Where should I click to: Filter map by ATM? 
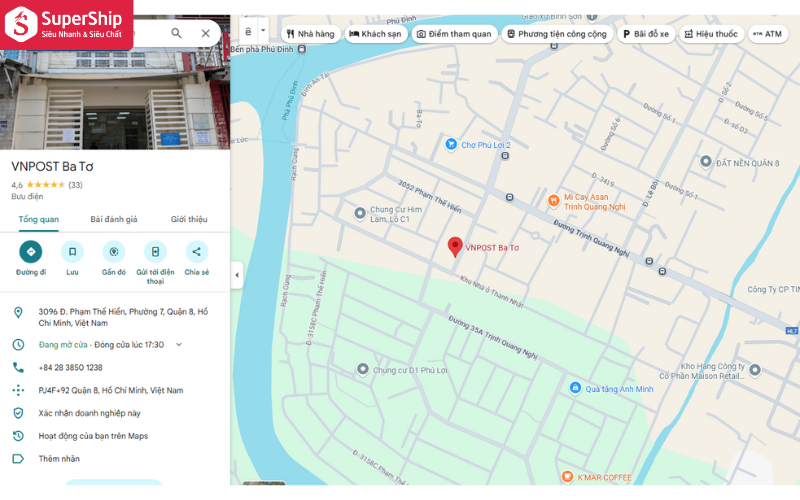768,34
